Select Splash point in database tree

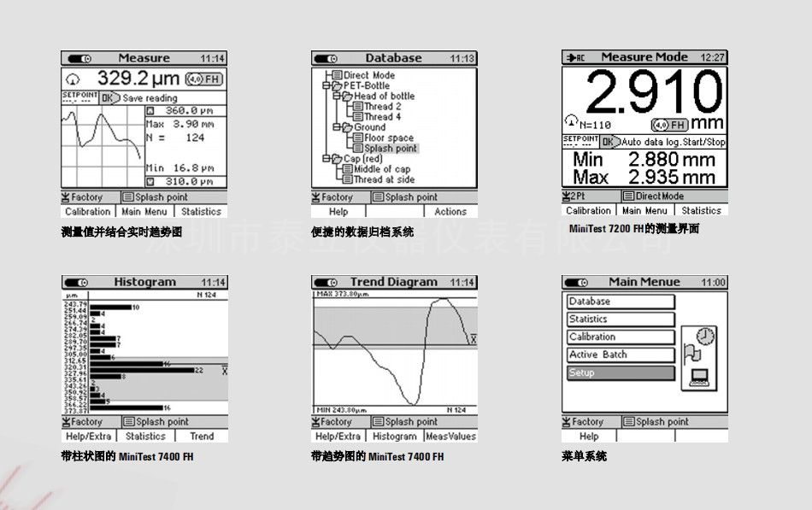click(390, 149)
